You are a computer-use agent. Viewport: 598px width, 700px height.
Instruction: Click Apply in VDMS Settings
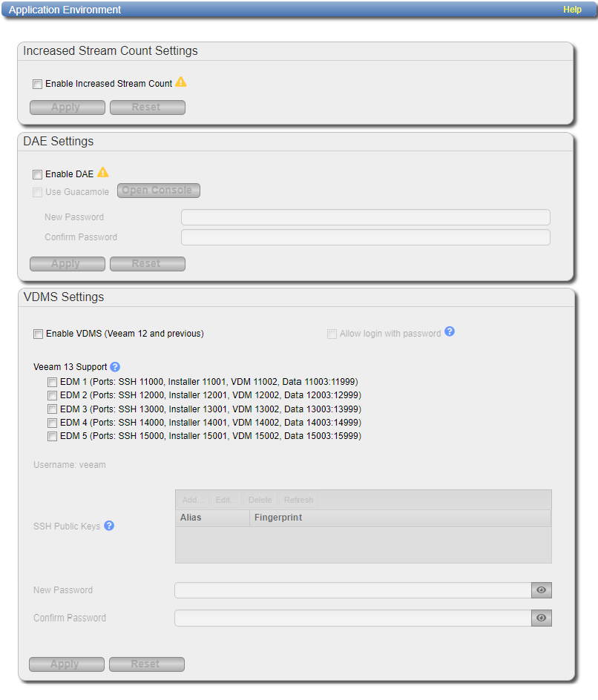pos(66,664)
